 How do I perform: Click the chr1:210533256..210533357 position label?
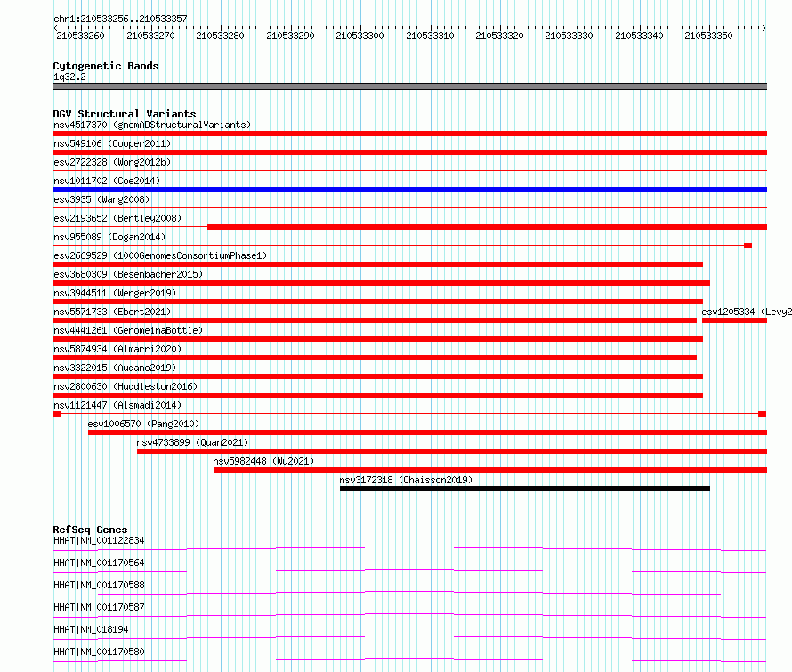point(120,19)
